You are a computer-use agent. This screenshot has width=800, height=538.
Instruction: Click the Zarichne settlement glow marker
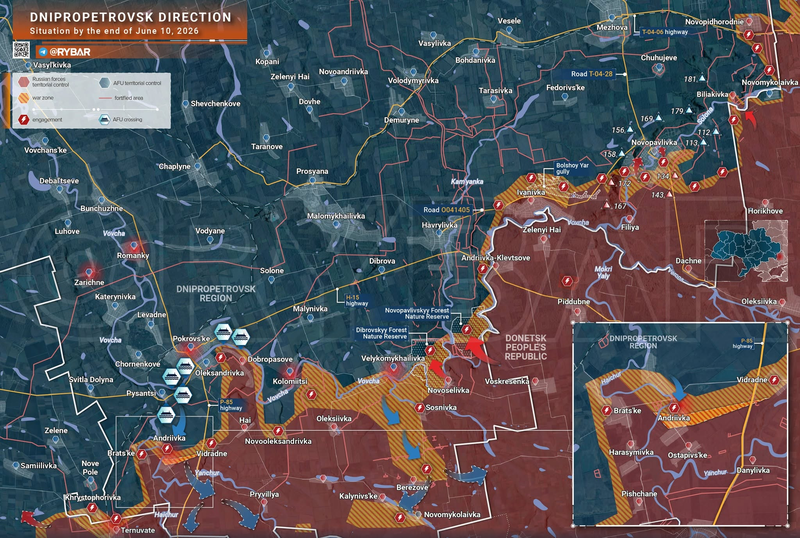pyautogui.click(x=89, y=272)
